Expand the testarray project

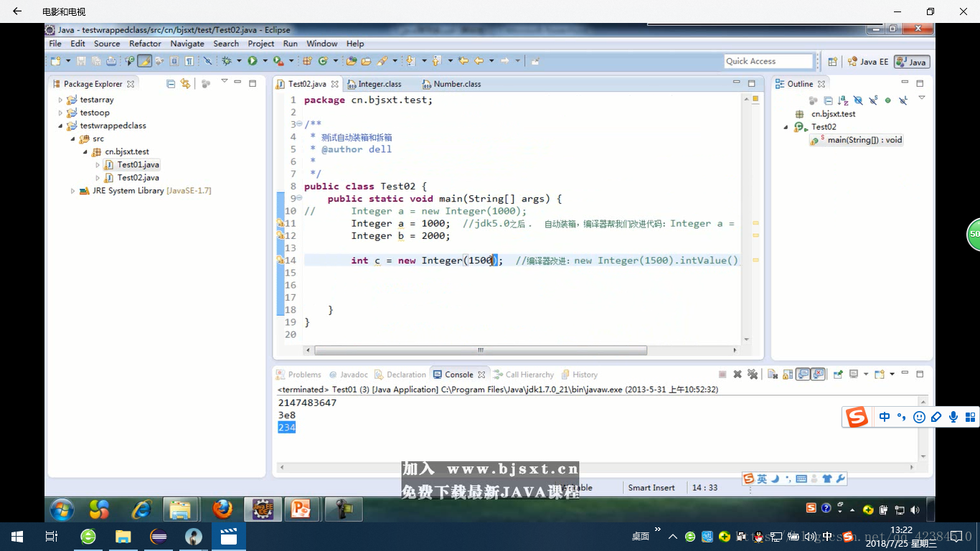[x=60, y=100]
